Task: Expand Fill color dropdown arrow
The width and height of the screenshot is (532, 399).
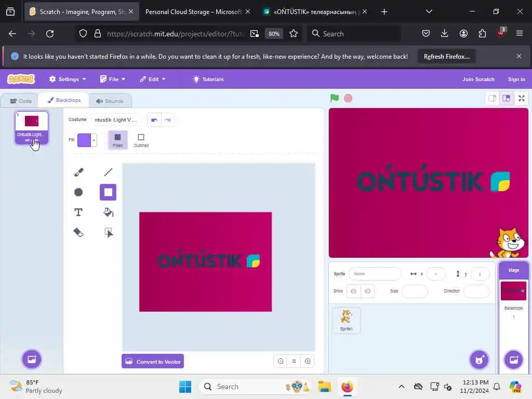Action: pyautogui.click(x=94, y=140)
